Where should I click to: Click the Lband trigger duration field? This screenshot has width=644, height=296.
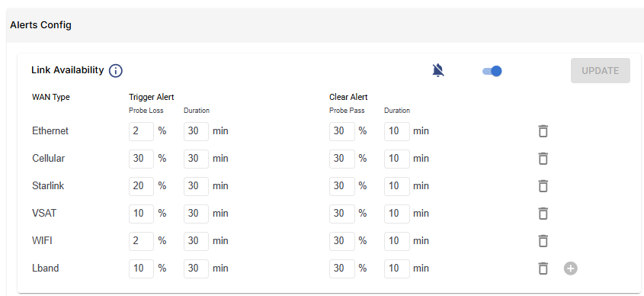pos(196,268)
